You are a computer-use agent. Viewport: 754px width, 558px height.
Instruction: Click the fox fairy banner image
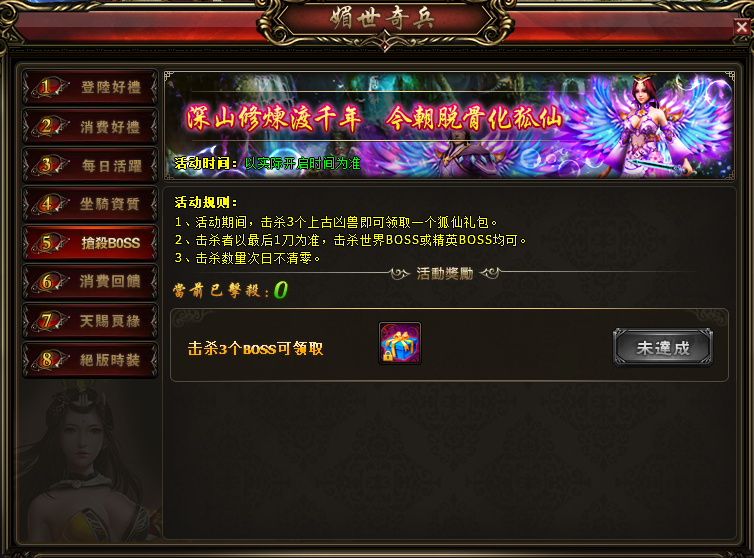pyautogui.click(x=450, y=125)
